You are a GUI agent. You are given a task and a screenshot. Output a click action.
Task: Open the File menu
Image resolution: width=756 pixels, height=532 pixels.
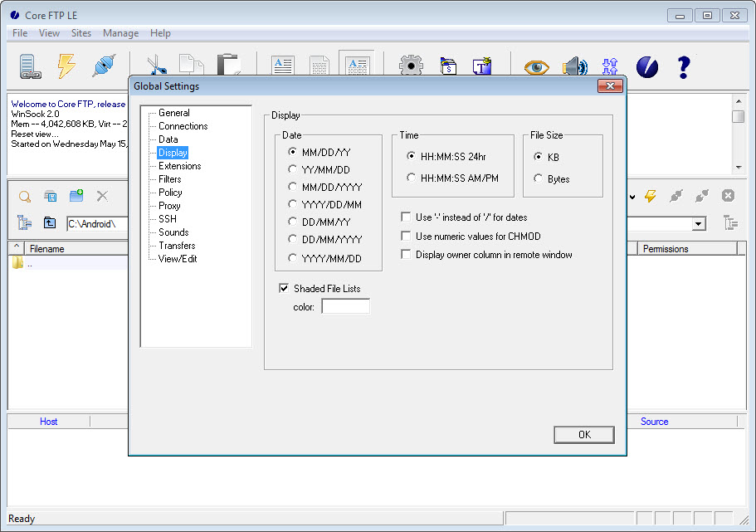20,33
